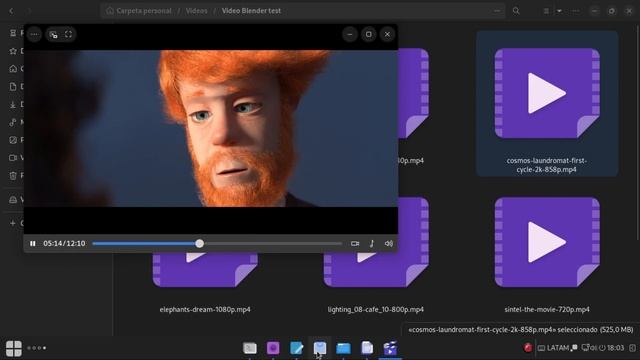Open the application grid launcher
The image size is (640, 360).
(13, 349)
